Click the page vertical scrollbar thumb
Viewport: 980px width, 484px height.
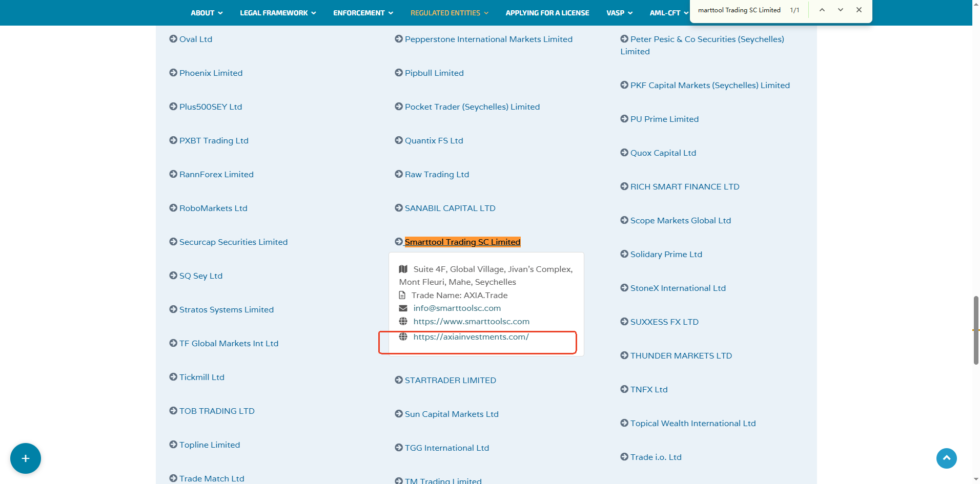976,330
